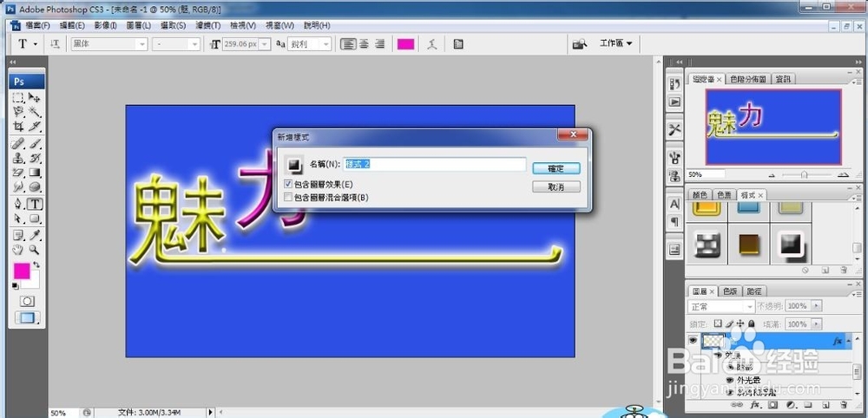Select the Magic Wand tool

click(35, 112)
